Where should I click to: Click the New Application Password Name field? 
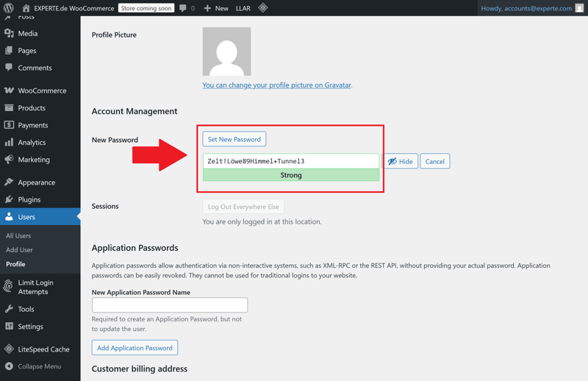169,305
